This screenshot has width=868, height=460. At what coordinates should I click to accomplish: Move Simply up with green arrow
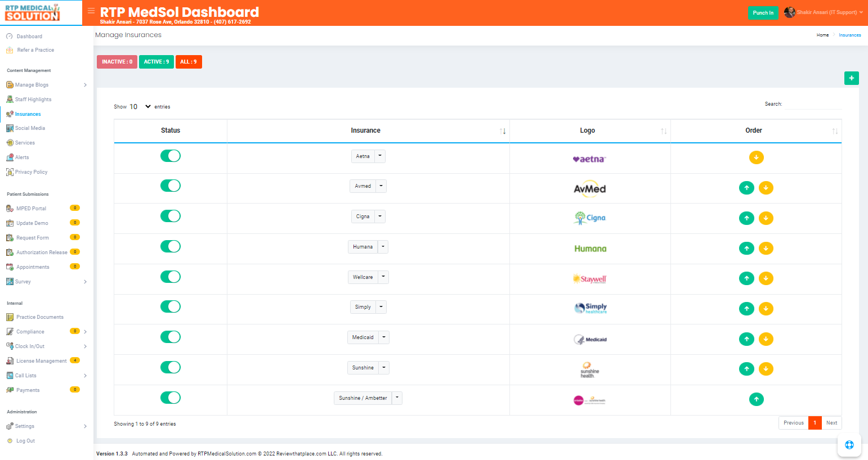(x=746, y=309)
